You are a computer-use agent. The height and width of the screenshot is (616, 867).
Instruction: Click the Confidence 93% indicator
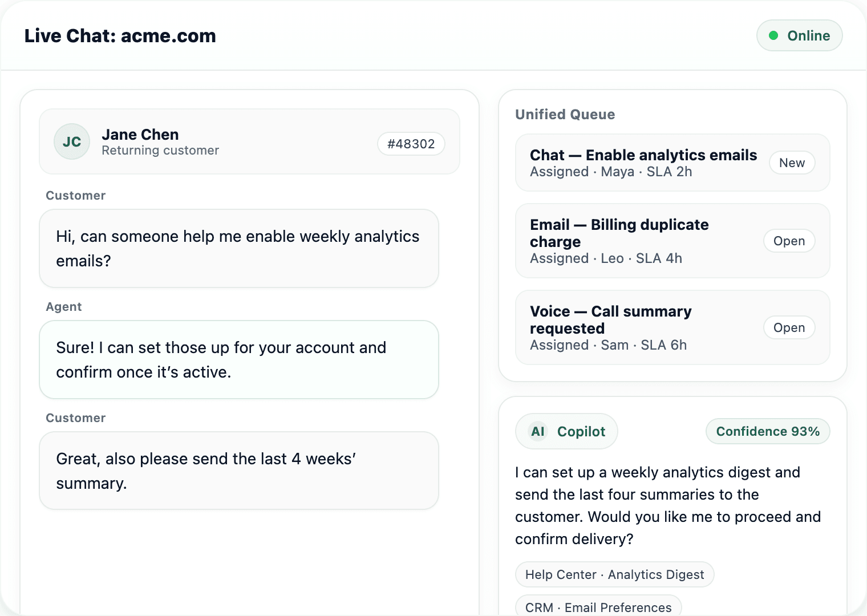click(768, 431)
